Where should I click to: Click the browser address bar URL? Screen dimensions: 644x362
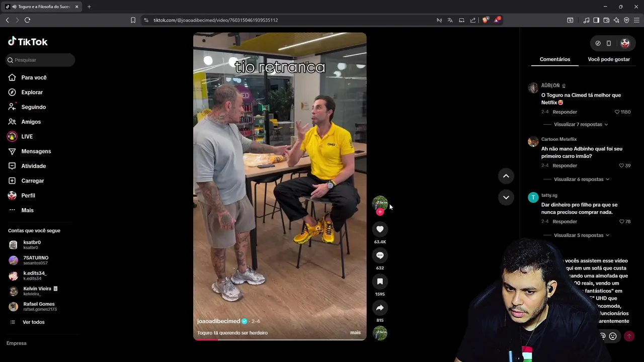tap(216, 20)
